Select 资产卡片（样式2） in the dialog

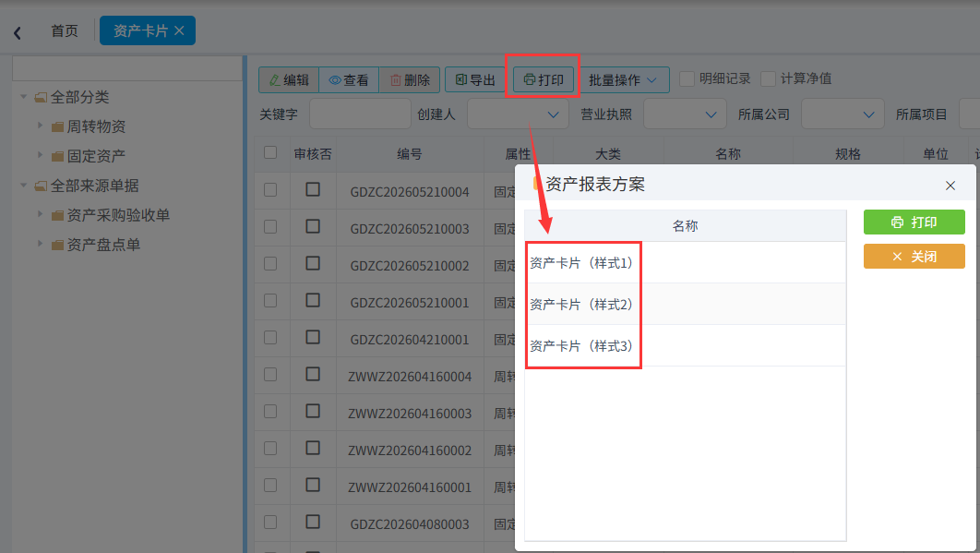coord(685,304)
